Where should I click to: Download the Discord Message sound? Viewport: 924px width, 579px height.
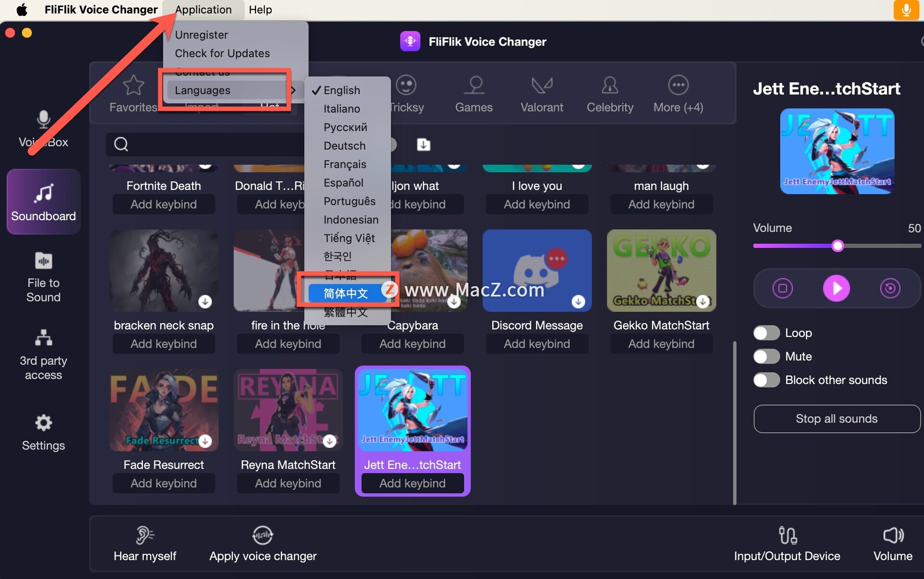coord(578,302)
